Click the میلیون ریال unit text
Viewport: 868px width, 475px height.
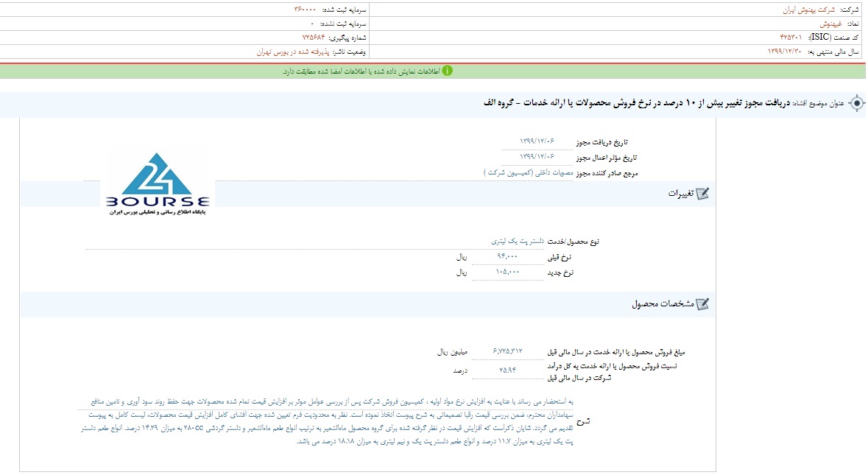[x=452, y=352]
